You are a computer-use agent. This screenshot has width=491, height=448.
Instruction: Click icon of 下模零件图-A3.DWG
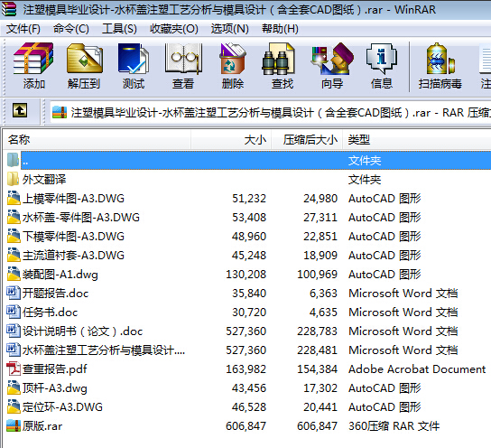(x=14, y=236)
